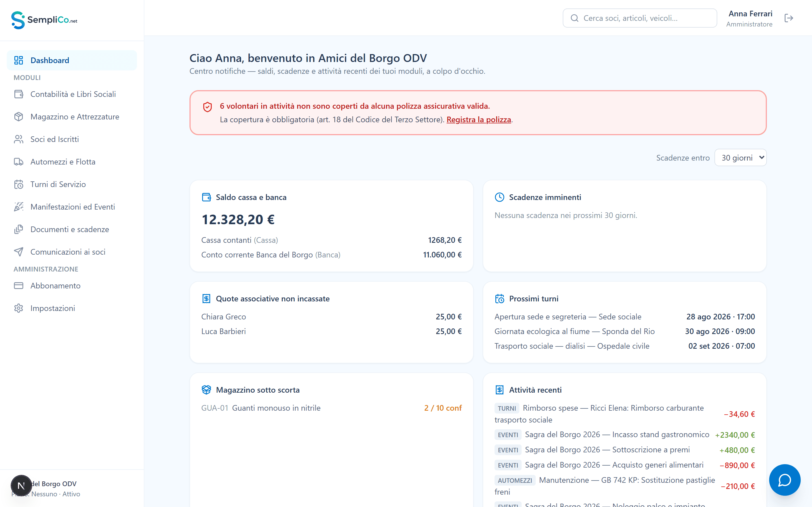Click the Automezzi e Flotta truck icon
This screenshot has height=507, width=812.
point(18,162)
